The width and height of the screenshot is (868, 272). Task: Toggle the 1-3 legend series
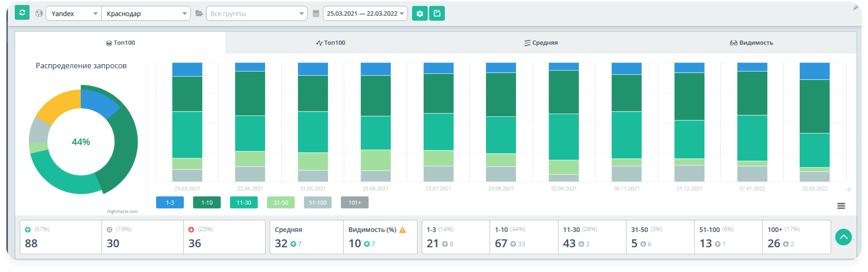coord(170,203)
